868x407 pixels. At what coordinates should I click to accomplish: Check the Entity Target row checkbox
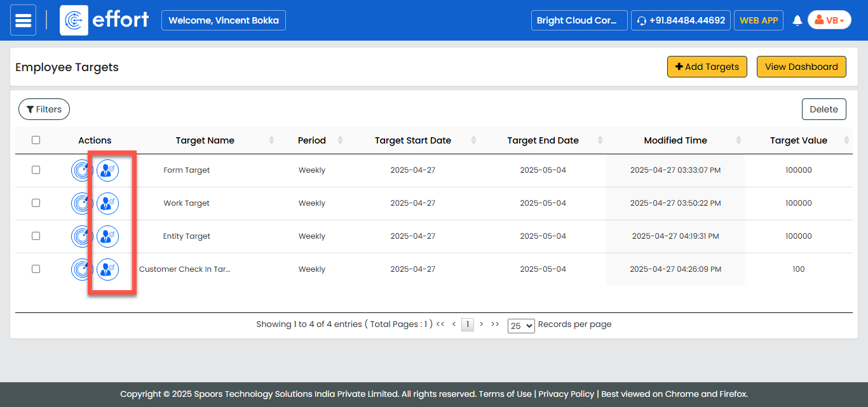pos(36,236)
